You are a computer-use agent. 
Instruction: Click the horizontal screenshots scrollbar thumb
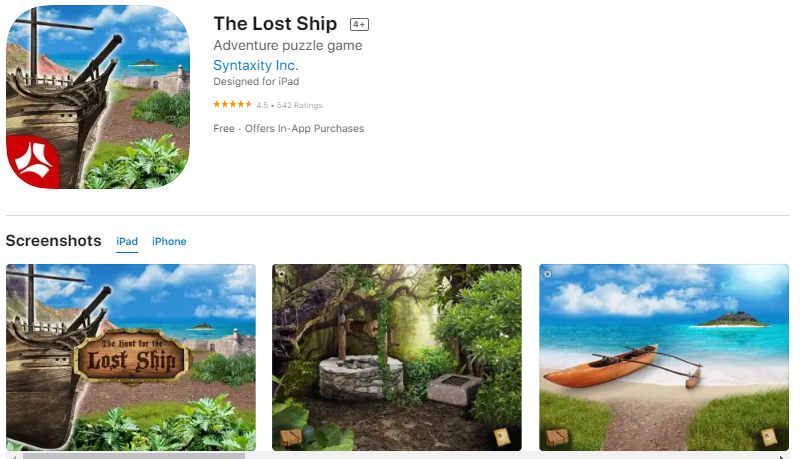coord(134,456)
